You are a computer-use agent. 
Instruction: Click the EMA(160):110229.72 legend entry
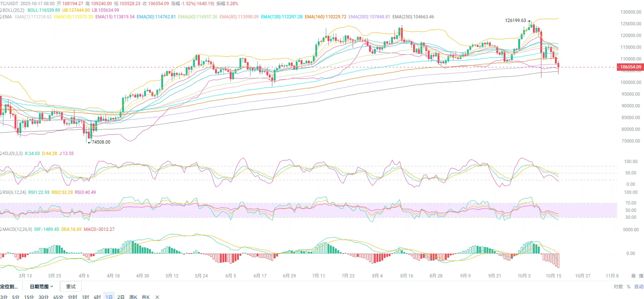coord(325,17)
